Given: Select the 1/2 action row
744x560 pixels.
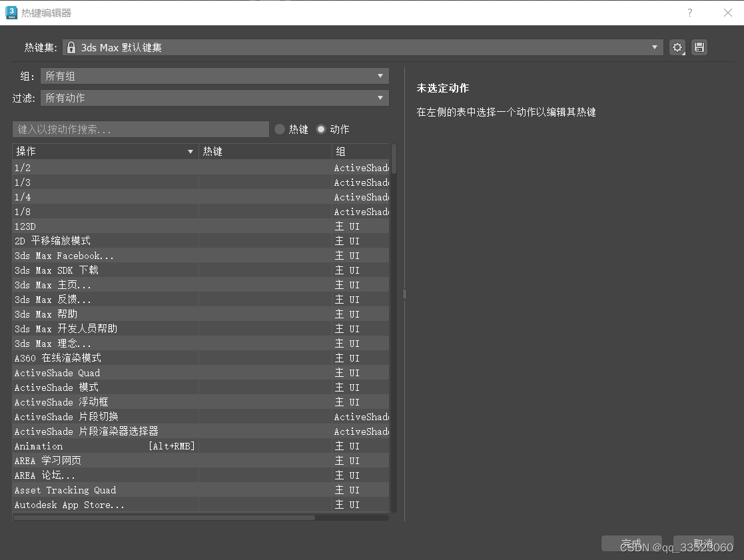Looking at the screenshot, I should pyautogui.click(x=200, y=167).
